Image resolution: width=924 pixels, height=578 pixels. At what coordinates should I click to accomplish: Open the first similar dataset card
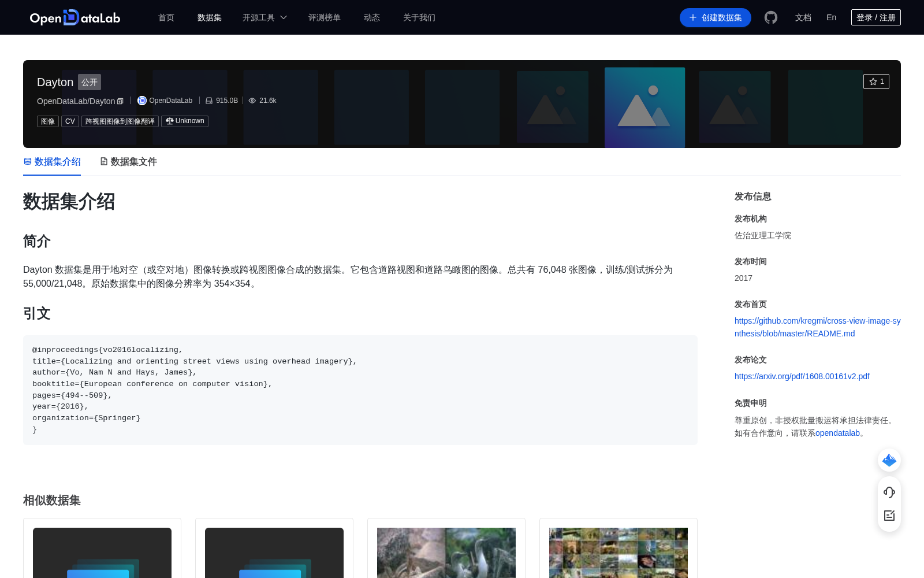click(x=102, y=548)
